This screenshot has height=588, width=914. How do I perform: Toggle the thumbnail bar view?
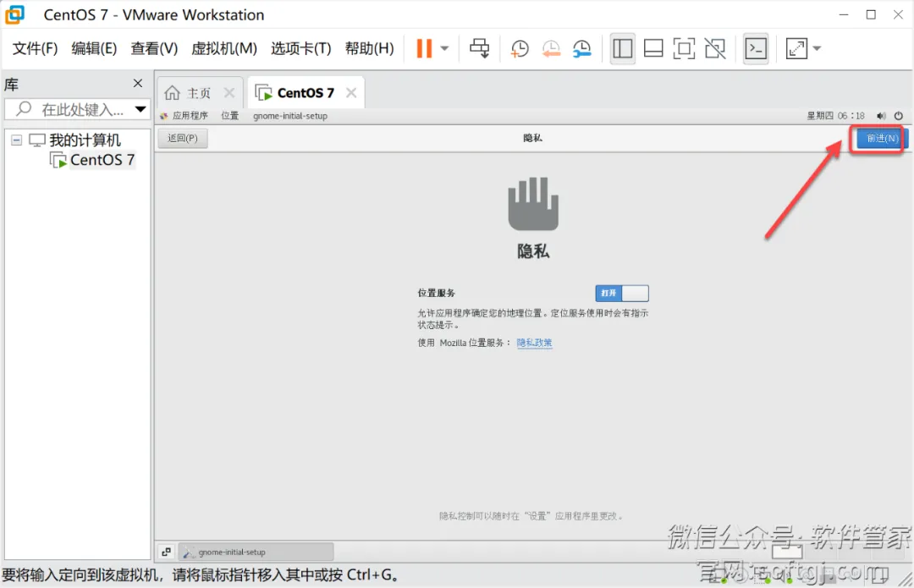pyautogui.click(x=653, y=48)
